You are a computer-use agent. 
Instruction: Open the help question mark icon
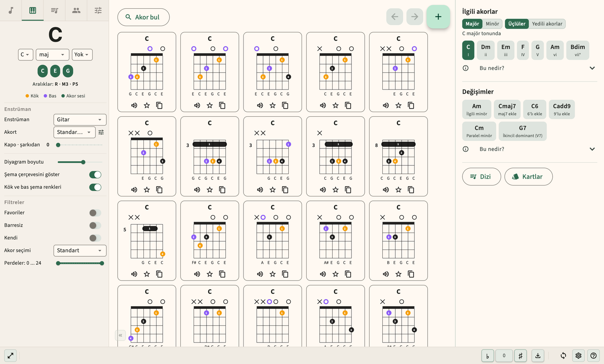click(593, 355)
